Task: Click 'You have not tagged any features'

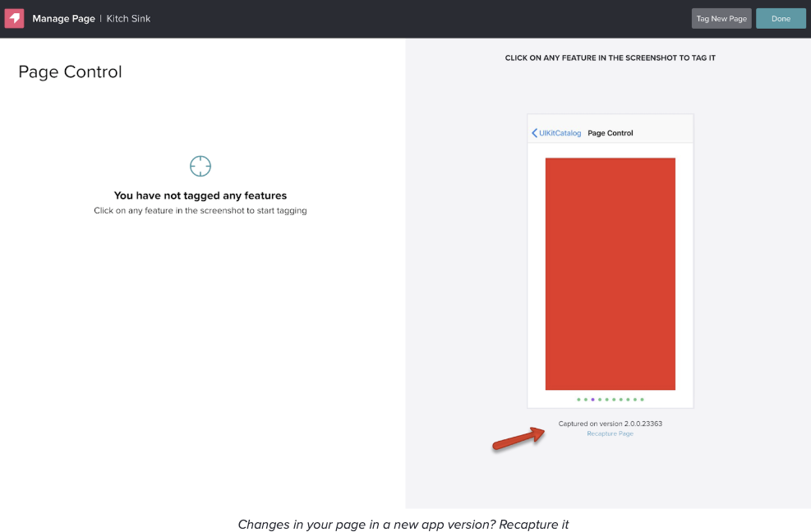Action: coord(200,195)
